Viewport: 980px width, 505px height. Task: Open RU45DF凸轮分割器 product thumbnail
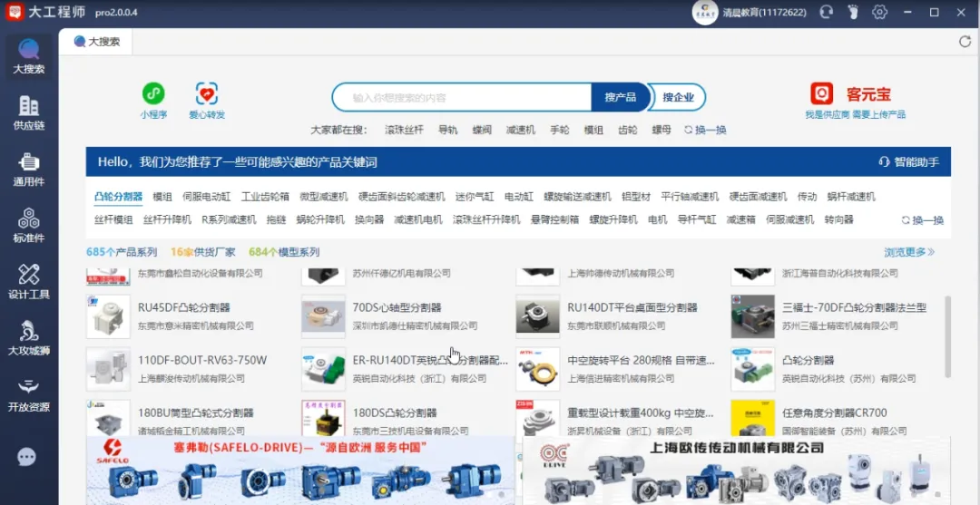108,316
